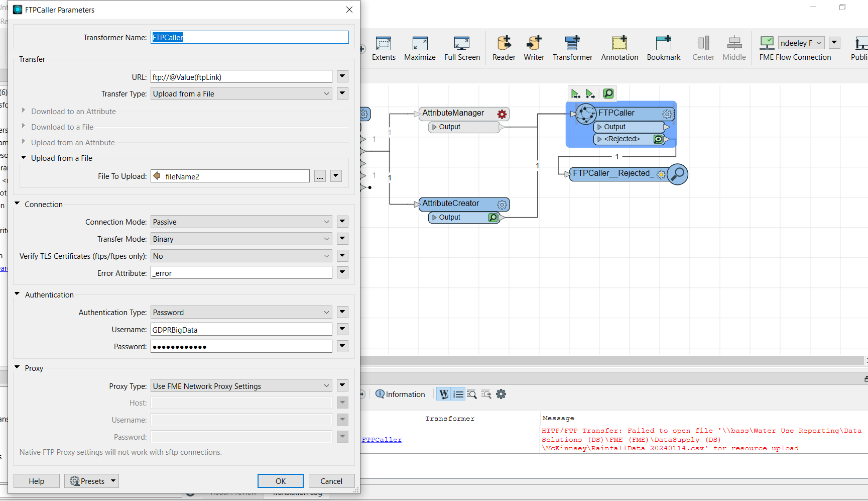This screenshot has width=868, height=501.
Task: Open Username field arrow menu
Action: pyautogui.click(x=342, y=330)
